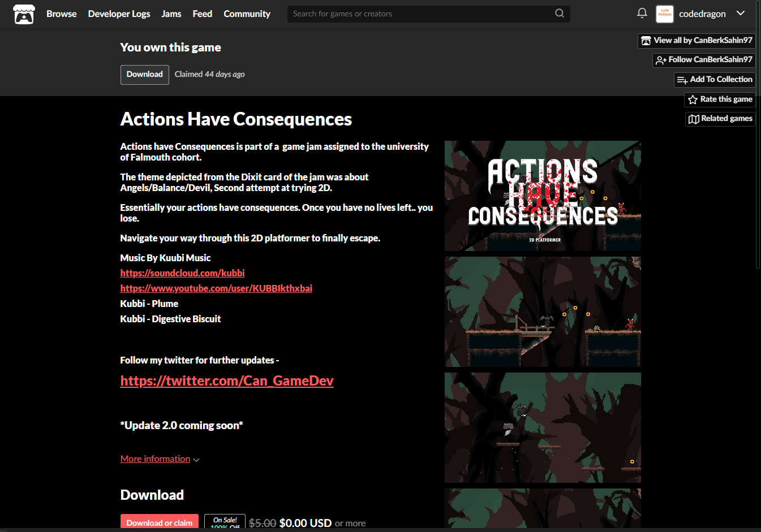761x532 pixels.
Task: Click star icon in Rate this game
Action: [693, 100]
